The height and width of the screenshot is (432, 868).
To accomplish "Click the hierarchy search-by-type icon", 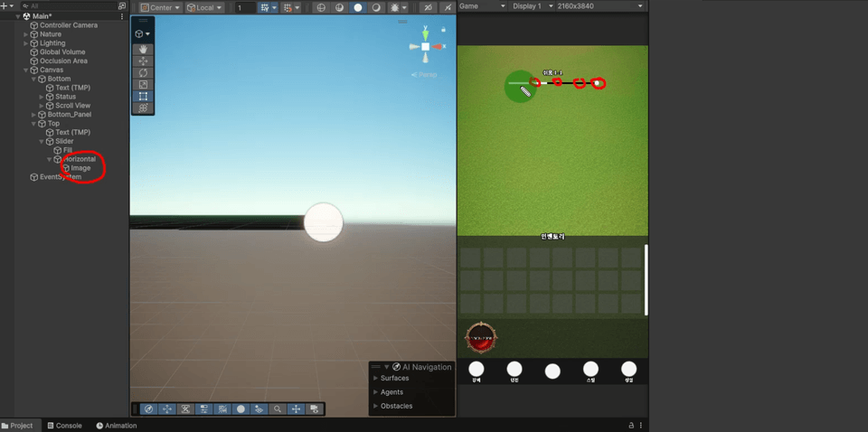I will pyautogui.click(x=122, y=6).
